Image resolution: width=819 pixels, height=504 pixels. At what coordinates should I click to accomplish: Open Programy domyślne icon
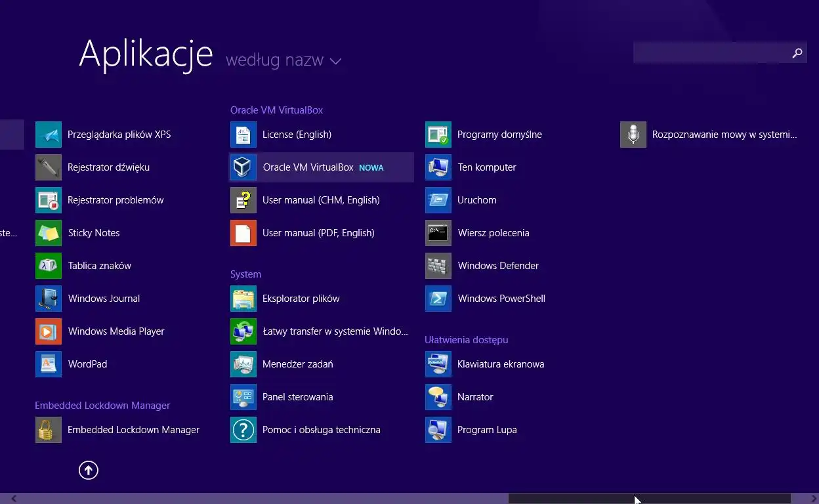coord(438,135)
